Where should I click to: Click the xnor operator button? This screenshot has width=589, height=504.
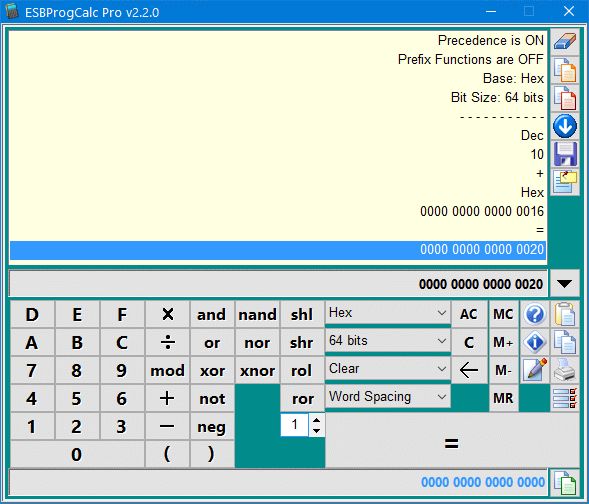[x=257, y=370]
